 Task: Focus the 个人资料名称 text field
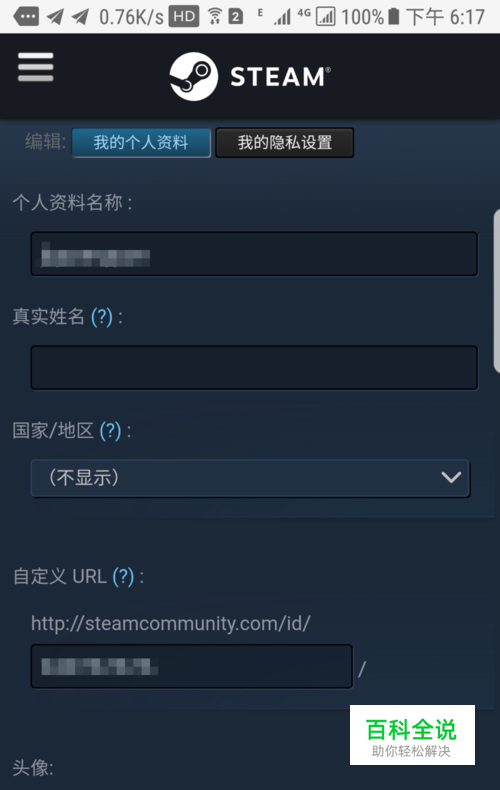pyautogui.click(x=254, y=253)
